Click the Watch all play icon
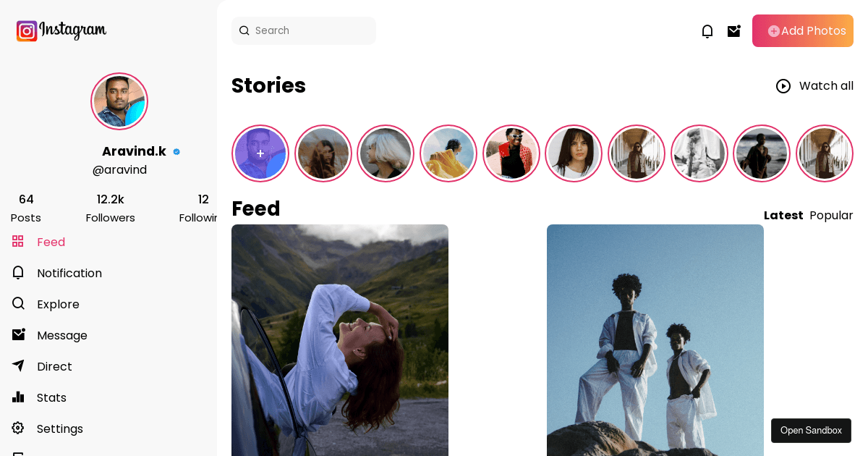 783,86
